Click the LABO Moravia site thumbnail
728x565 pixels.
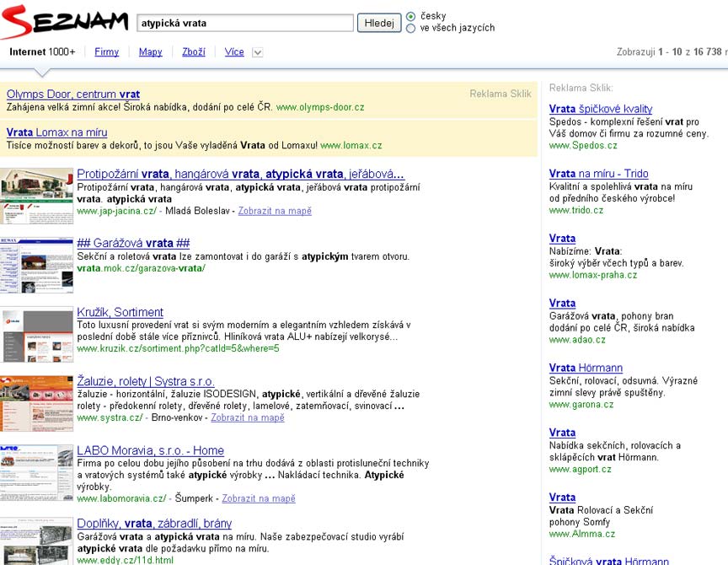37,472
